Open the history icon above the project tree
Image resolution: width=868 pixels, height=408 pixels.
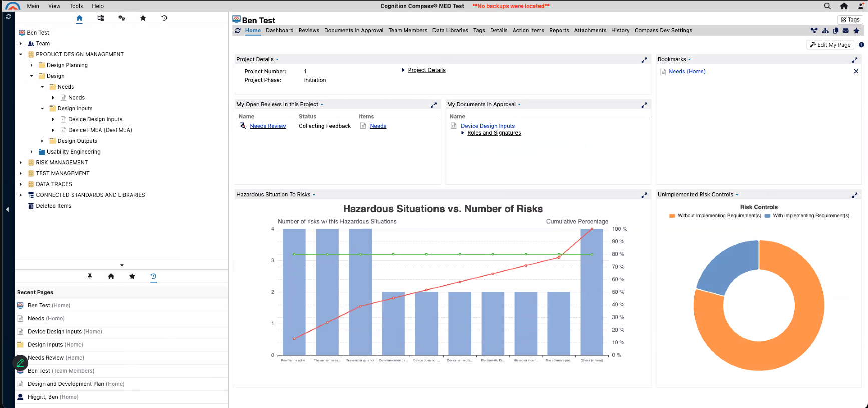pos(164,18)
